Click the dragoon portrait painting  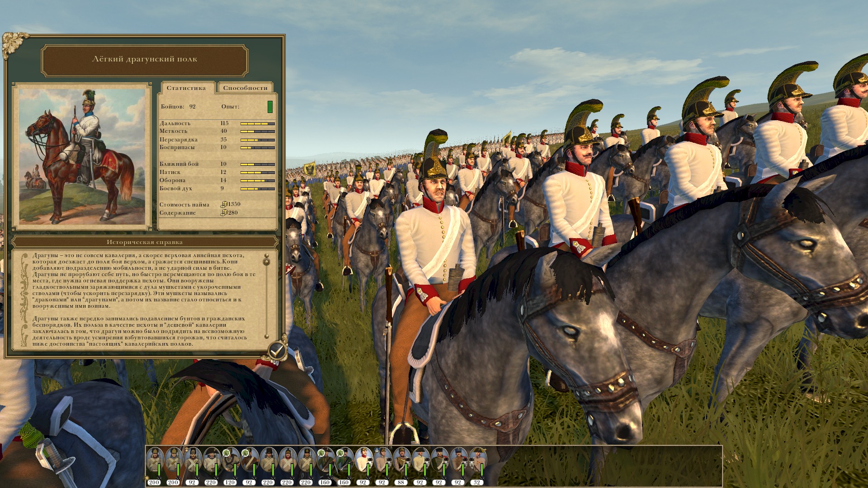pos(82,156)
